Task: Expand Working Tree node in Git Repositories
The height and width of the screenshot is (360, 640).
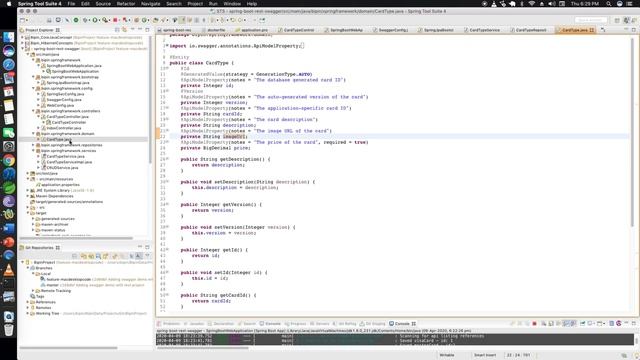Action: [x=28, y=313]
